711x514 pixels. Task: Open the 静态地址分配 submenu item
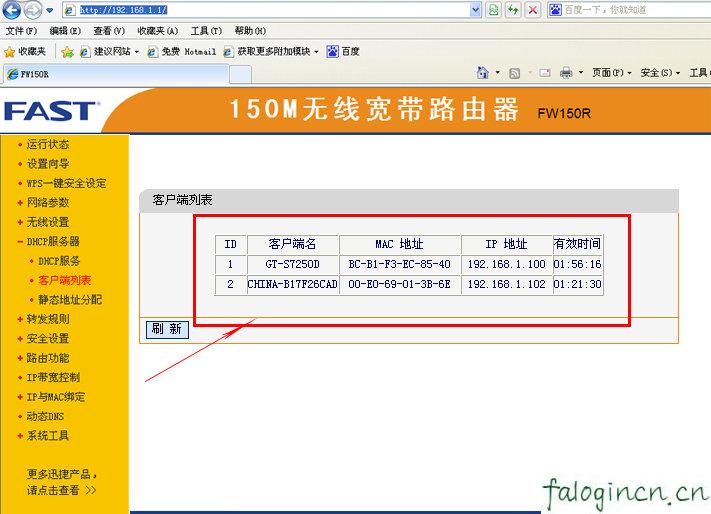(x=70, y=300)
